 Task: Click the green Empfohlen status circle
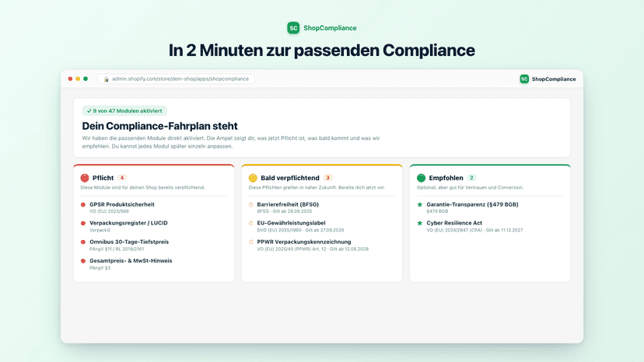click(421, 178)
